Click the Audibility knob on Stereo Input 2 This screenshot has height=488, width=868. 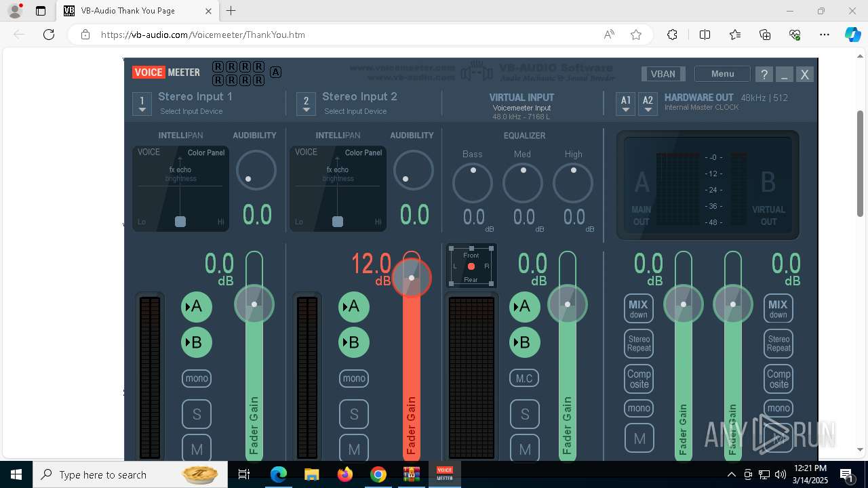(413, 170)
